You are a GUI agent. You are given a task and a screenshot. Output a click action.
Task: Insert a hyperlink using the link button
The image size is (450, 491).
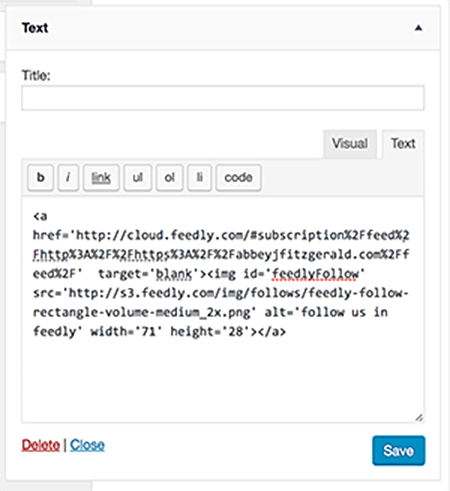click(101, 177)
